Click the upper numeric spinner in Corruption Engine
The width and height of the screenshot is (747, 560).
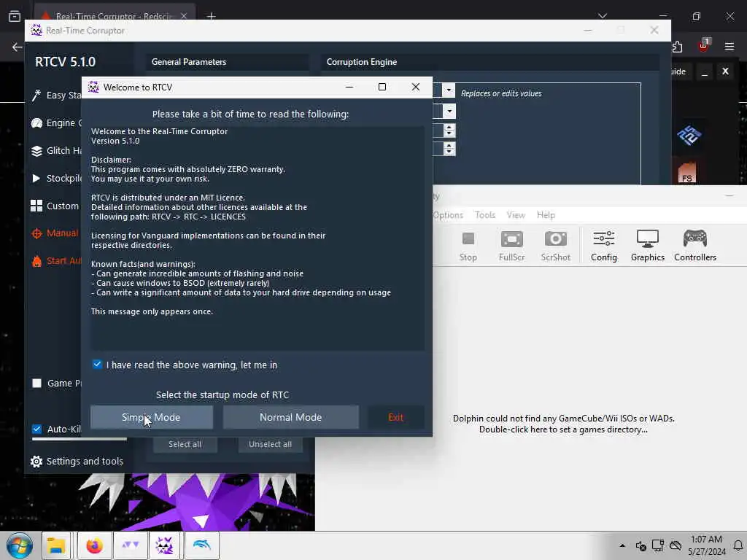(x=449, y=130)
